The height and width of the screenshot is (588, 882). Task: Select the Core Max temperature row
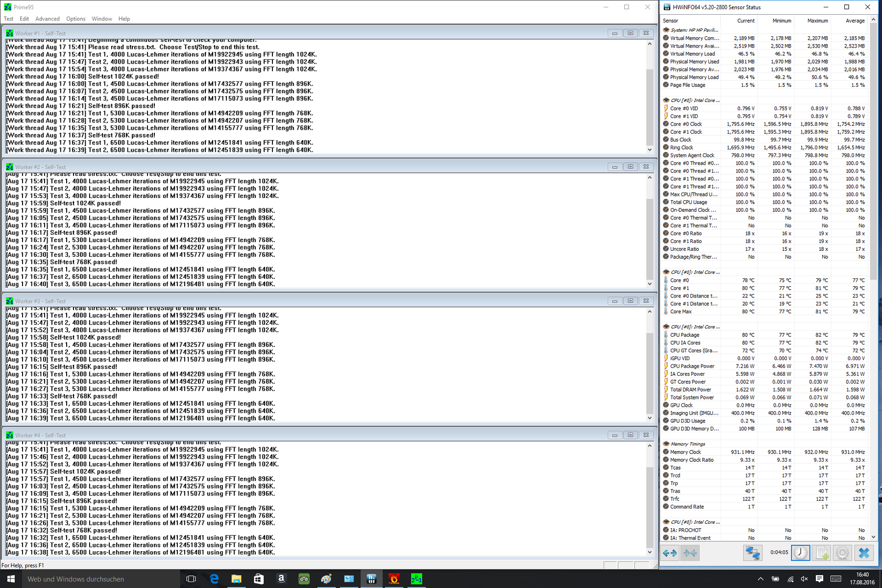click(x=764, y=312)
